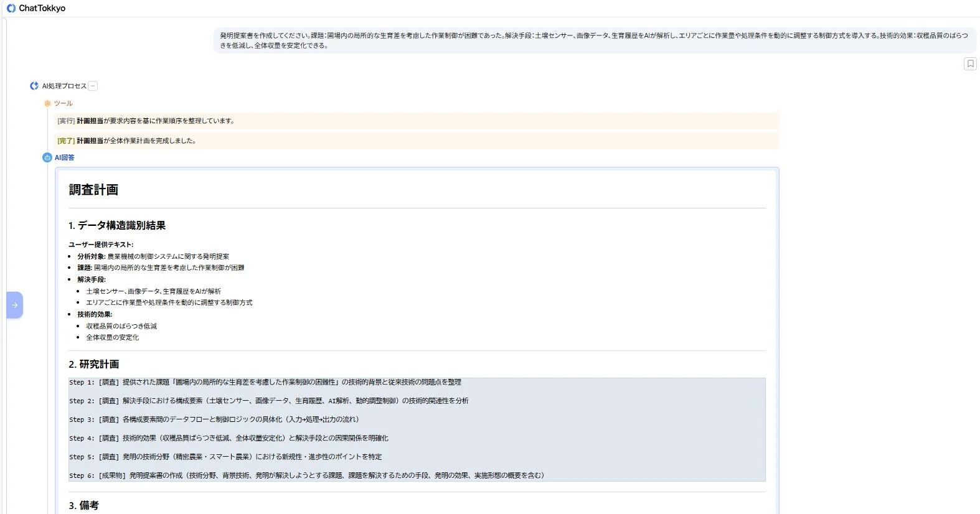
Task: Click the 2. 研究計画 heading
Action: (94, 364)
